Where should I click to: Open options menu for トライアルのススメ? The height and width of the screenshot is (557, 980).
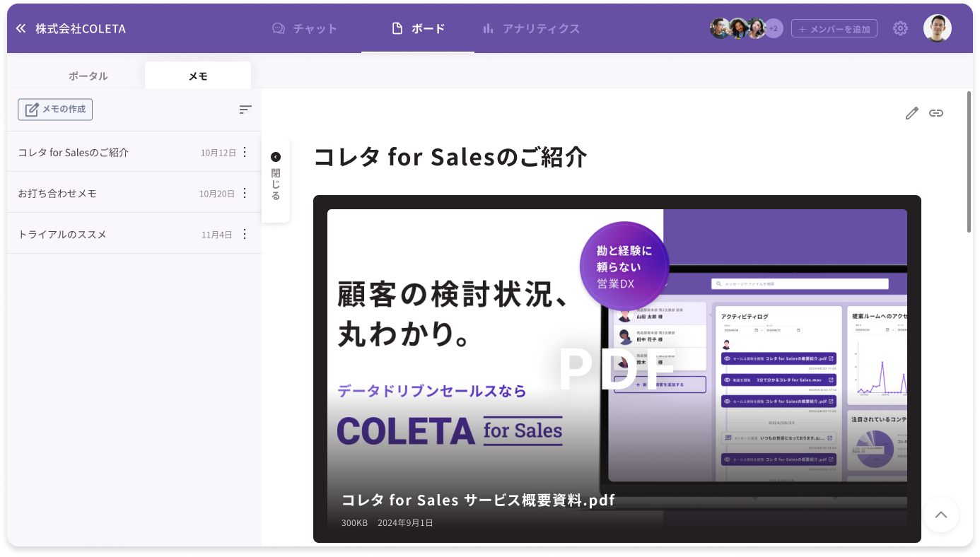(x=245, y=234)
